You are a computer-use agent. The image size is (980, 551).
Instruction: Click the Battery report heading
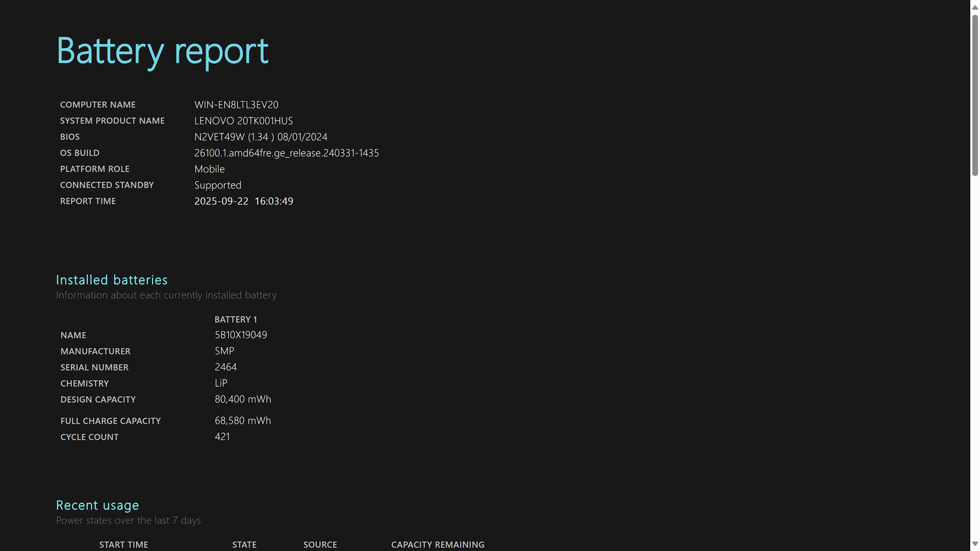click(162, 51)
